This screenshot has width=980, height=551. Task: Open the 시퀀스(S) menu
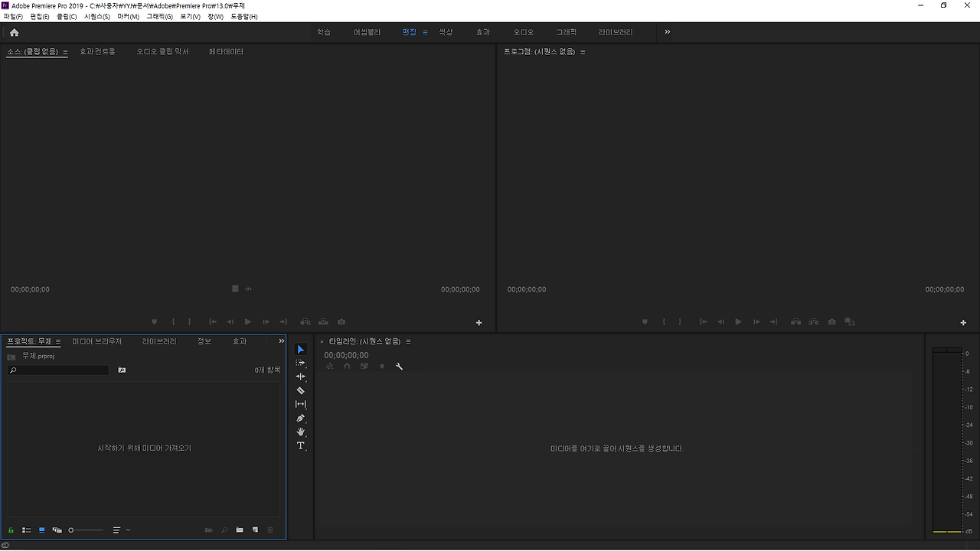click(97, 16)
